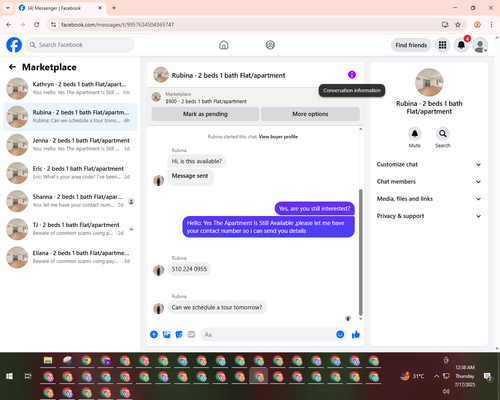Click More options button
Viewport: 500px width, 400px height.
(310, 114)
